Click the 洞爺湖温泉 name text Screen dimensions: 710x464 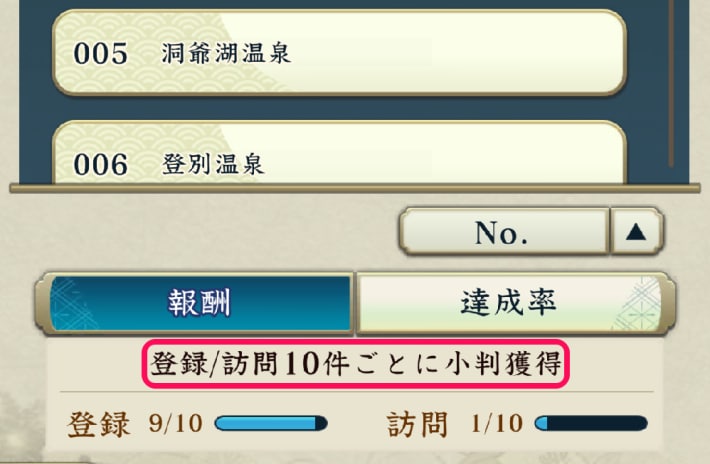[226, 53]
